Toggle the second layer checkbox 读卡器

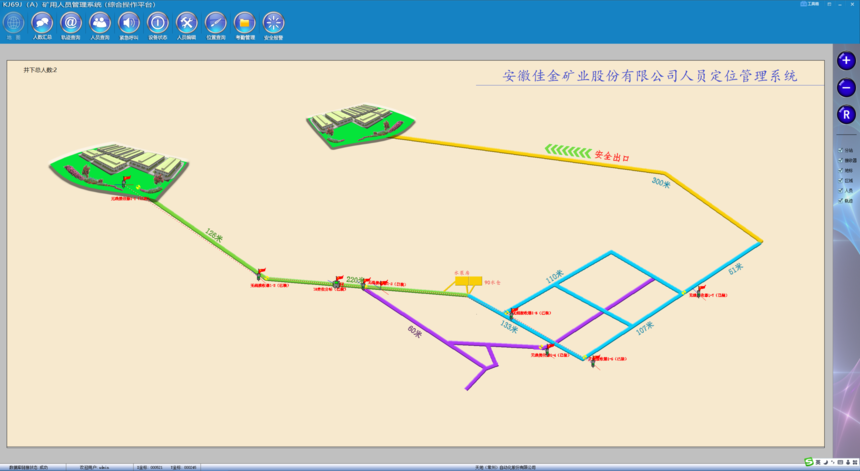(x=841, y=160)
